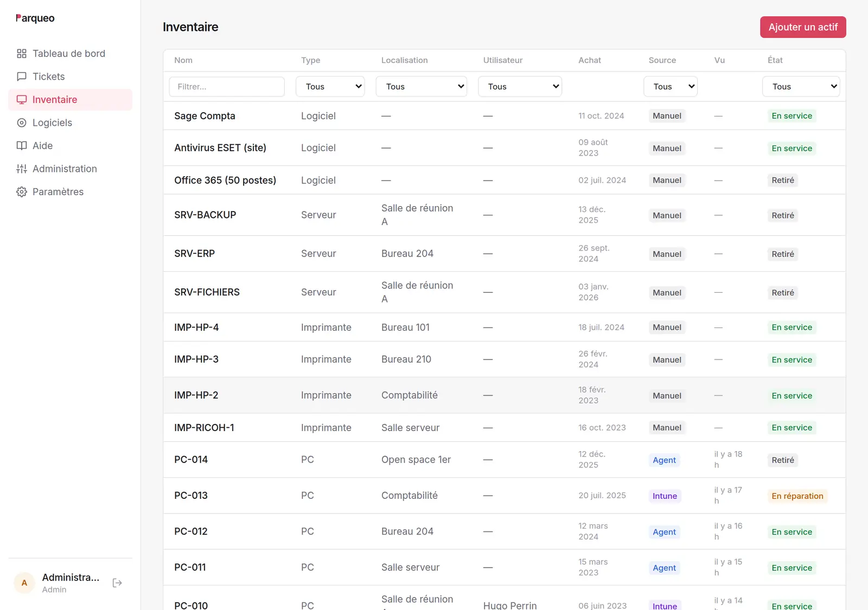This screenshot has height=610, width=868.
Task: Click the Tickets speech bubble icon
Action: 22,76
